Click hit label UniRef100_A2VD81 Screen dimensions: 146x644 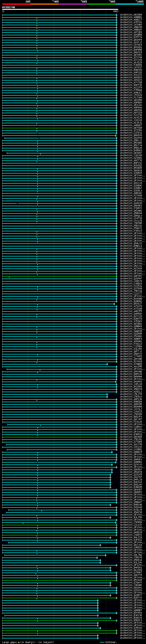coord(131,158)
